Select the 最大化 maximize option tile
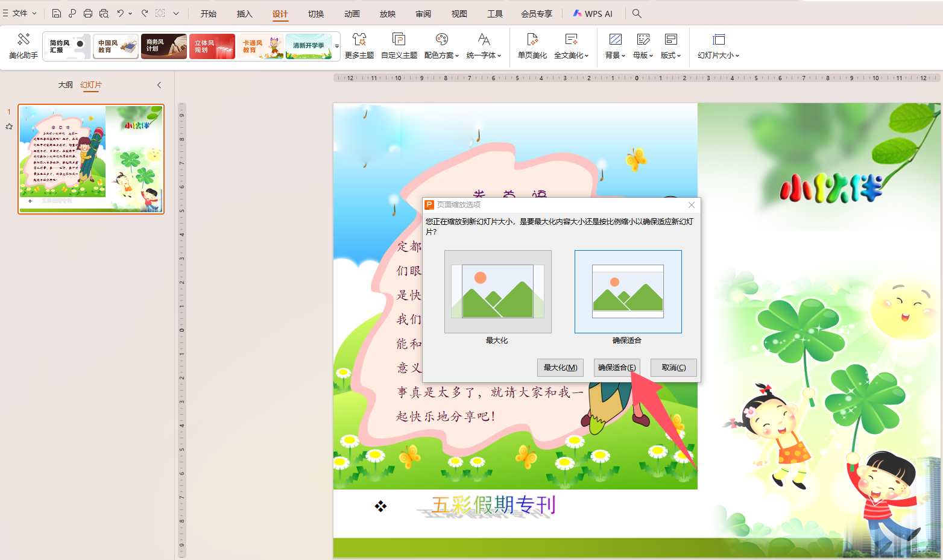This screenshot has height=560, width=943. 497,291
